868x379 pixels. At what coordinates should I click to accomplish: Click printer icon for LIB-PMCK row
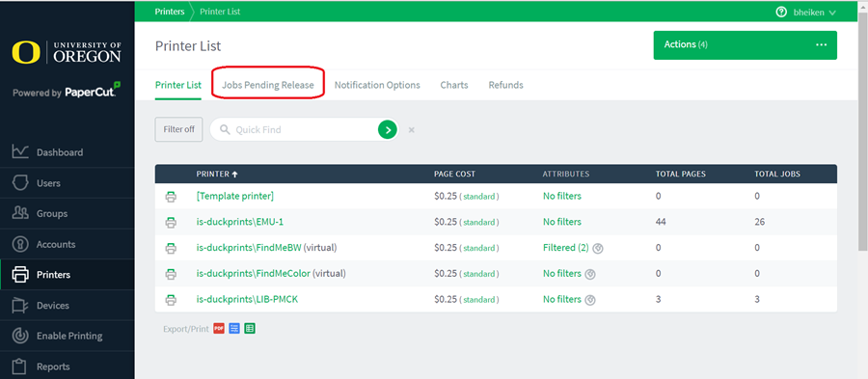point(171,300)
